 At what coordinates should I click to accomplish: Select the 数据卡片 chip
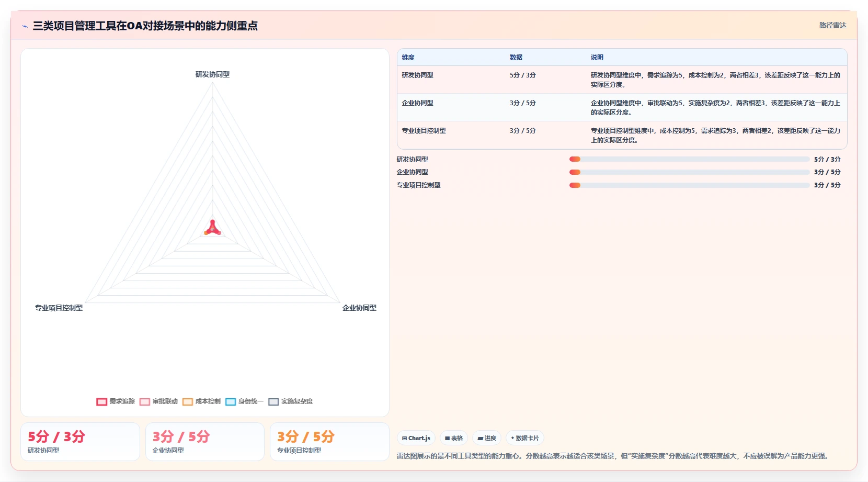525,438
